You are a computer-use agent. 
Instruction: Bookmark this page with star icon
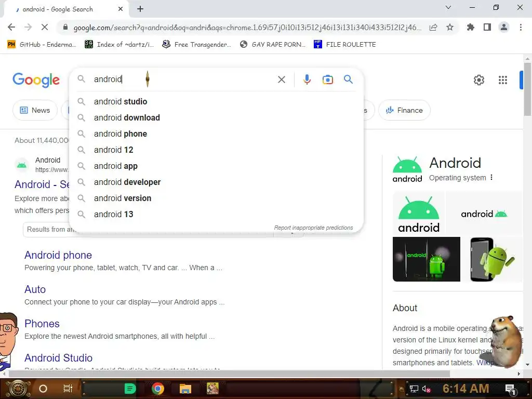point(450,27)
